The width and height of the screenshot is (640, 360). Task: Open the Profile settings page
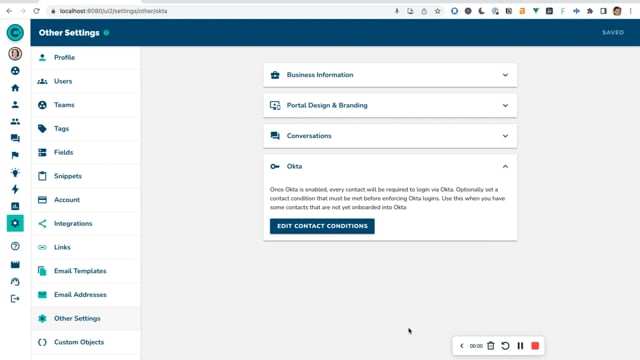tap(86, 58)
